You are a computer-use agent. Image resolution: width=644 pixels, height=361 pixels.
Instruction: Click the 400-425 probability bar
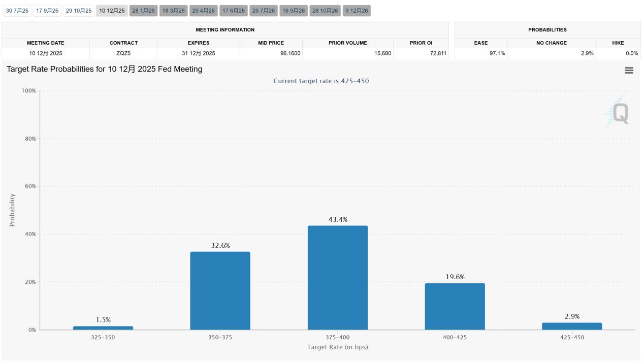click(455, 307)
